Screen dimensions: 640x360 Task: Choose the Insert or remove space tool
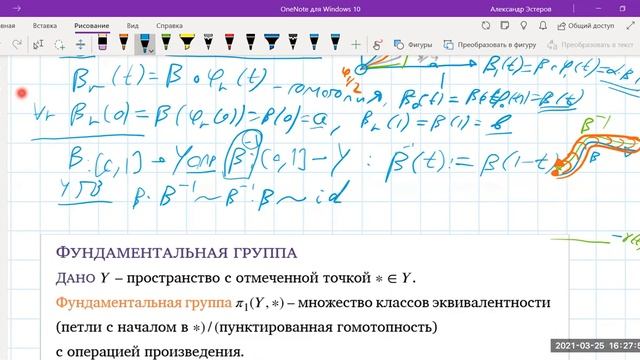pos(80,44)
